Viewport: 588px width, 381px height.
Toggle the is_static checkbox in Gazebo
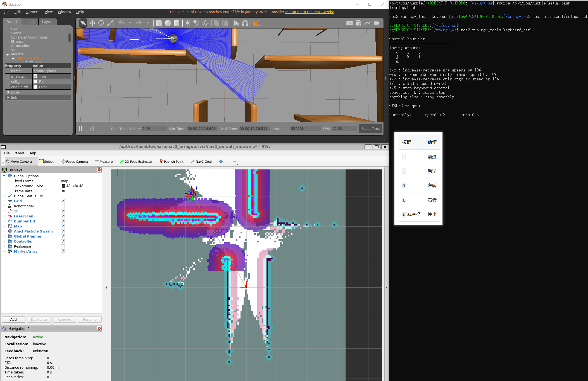(x=35, y=76)
